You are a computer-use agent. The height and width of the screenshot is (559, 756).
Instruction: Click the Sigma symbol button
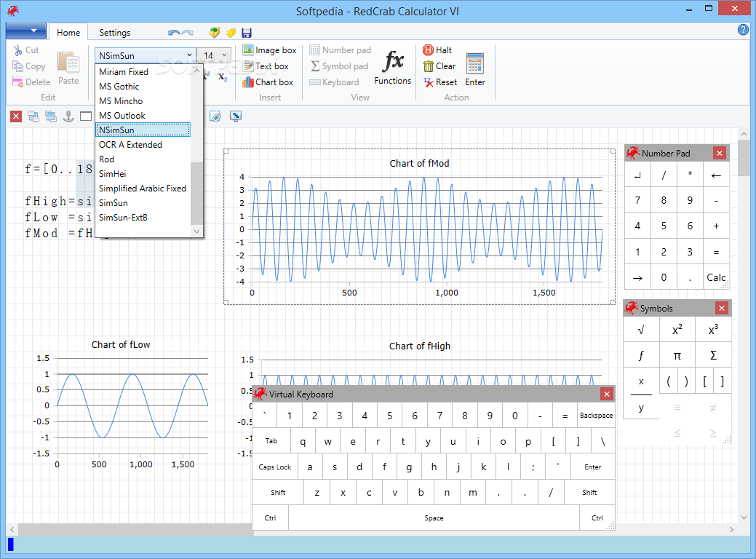tap(713, 355)
